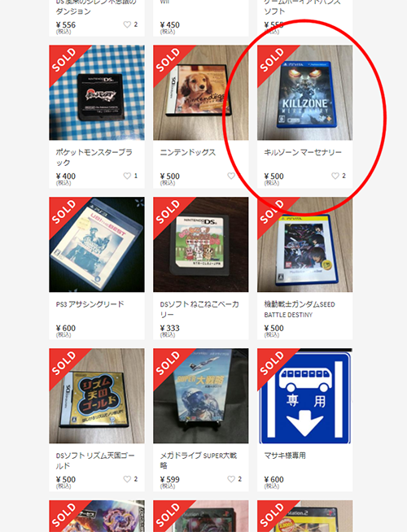Open Neko Neko Bakery DS cartridge photo

pyautogui.click(x=200, y=245)
